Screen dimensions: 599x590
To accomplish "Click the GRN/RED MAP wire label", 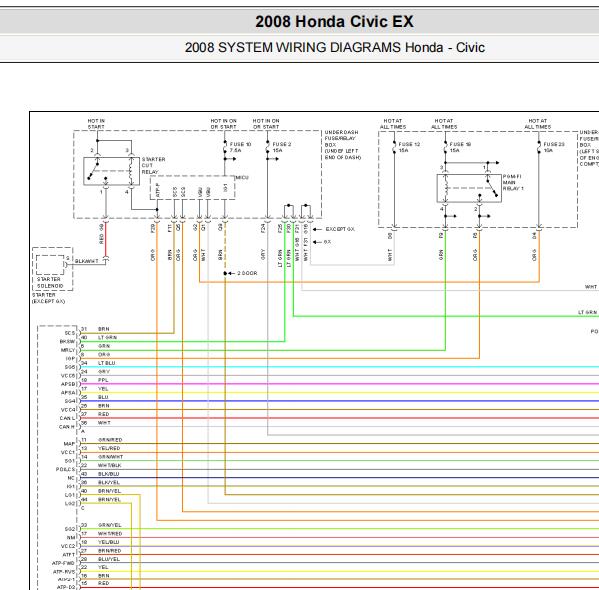I will [110, 440].
